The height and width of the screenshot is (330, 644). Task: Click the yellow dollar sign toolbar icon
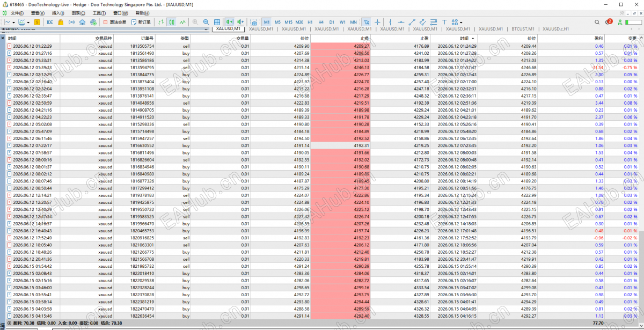click(x=37, y=22)
